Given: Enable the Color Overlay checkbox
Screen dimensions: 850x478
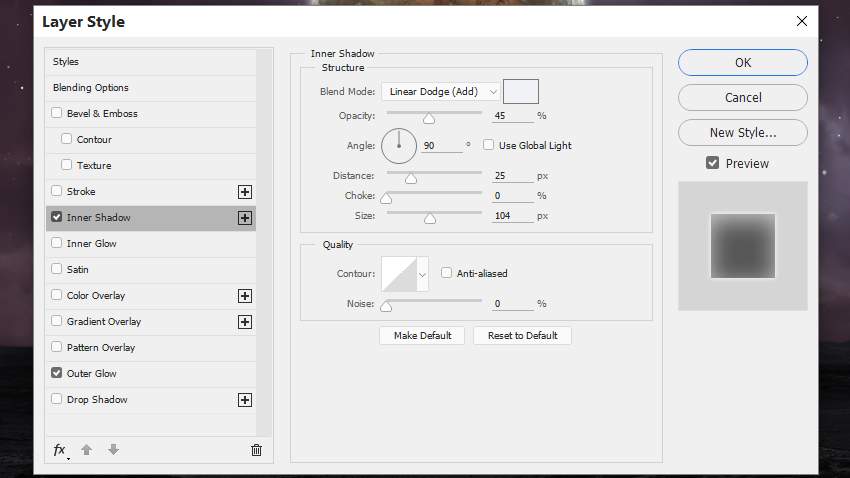Looking at the screenshot, I should [56, 295].
